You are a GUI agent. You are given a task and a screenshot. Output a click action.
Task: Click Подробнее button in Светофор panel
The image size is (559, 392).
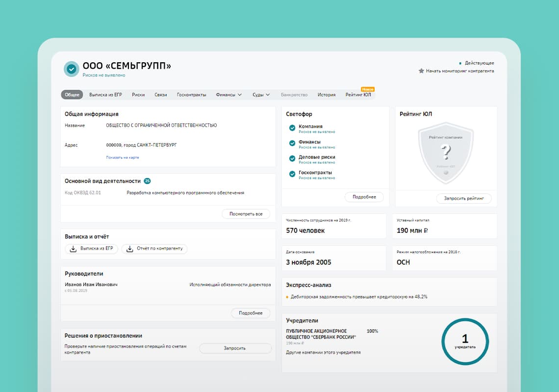coord(364,197)
